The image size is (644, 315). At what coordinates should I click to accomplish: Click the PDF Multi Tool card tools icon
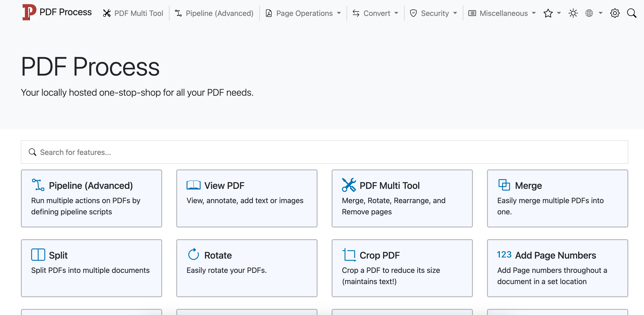point(349,185)
